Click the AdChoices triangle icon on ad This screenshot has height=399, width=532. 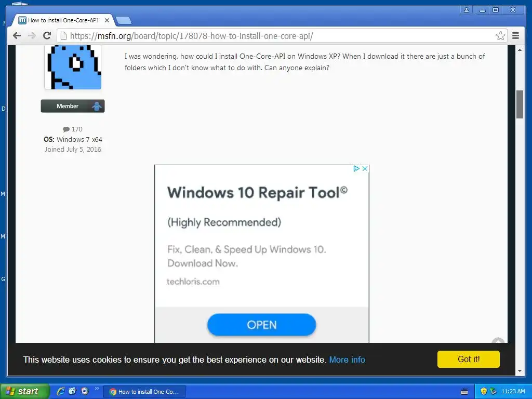(x=356, y=169)
